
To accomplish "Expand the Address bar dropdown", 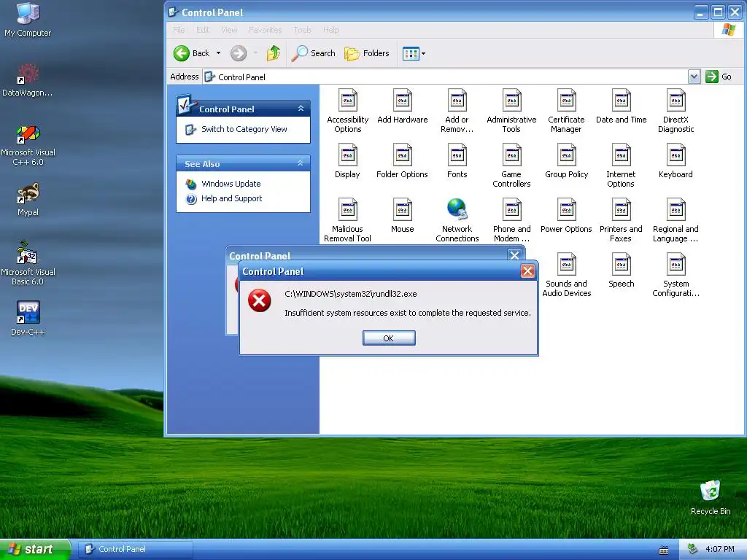I will (694, 77).
